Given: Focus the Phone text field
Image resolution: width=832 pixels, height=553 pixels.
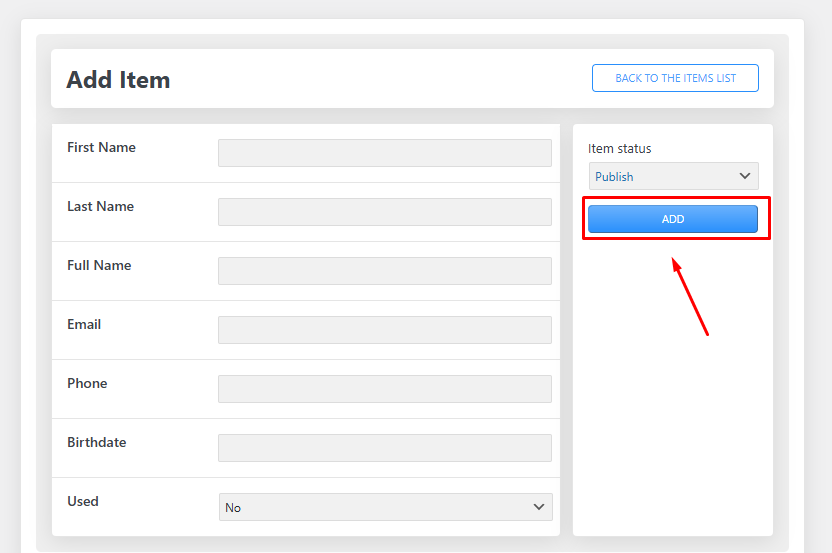Looking at the screenshot, I should click(x=385, y=389).
